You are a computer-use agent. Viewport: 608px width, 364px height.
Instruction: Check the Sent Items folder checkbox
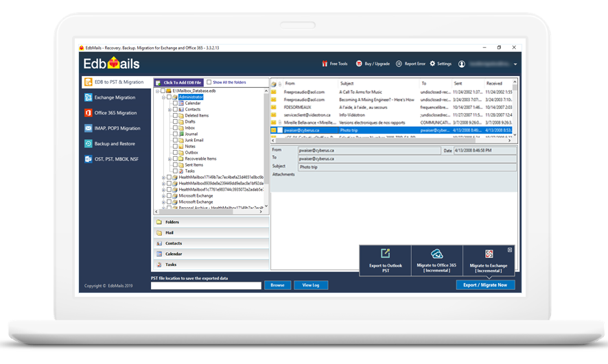pos(175,165)
